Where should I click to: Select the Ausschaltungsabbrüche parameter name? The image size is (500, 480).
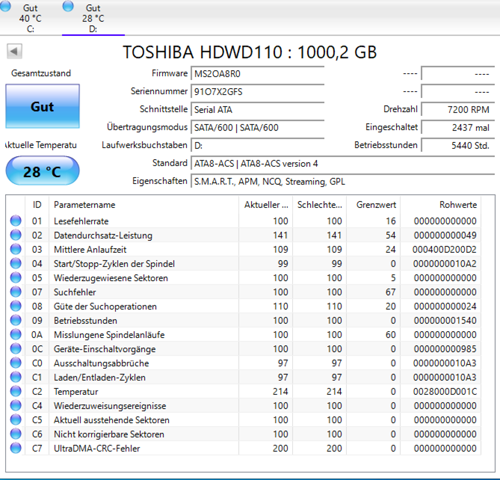[101, 363]
